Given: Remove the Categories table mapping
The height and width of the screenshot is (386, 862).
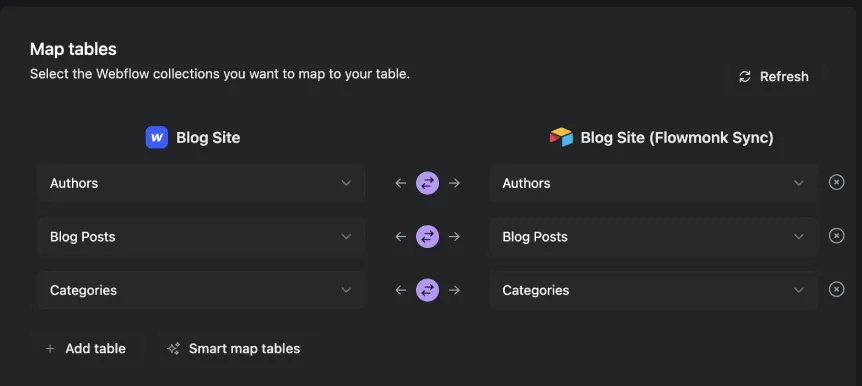Looking at the screenshot, I should 836,289.
